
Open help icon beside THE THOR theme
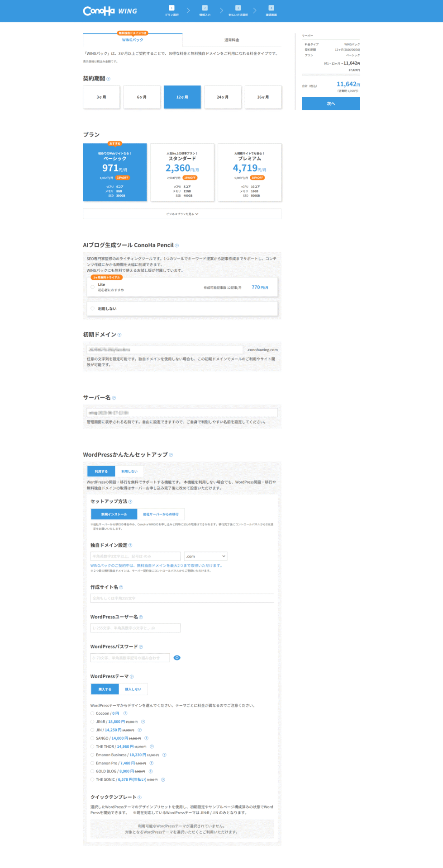coord(152,746)
